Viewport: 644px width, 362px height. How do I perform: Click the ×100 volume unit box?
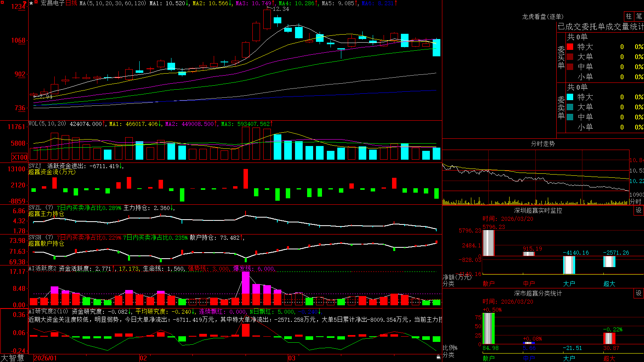pyautogui.click(x=19, y=157)
